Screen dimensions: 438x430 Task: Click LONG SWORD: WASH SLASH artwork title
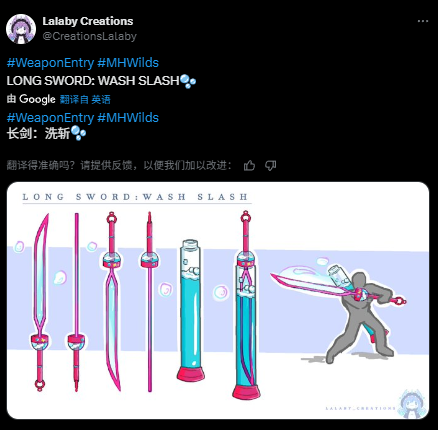pos(135,197)
